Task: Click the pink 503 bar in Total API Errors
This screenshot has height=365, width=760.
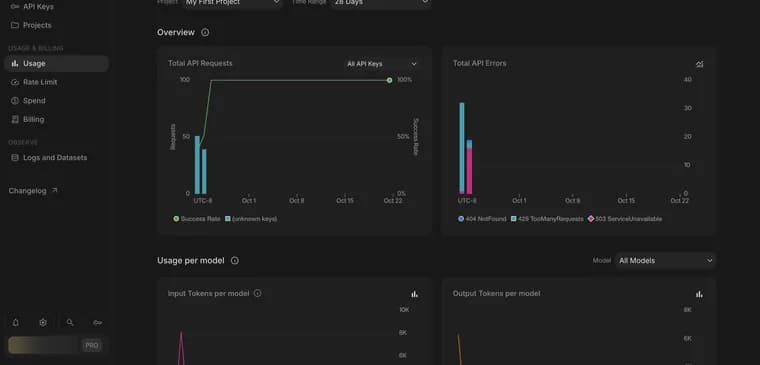Action: [469, 171]
